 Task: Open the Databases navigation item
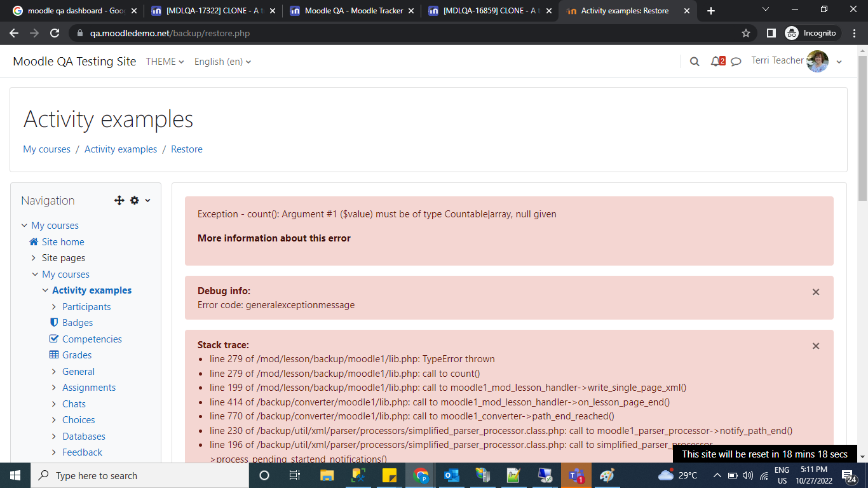pos(84,437)
